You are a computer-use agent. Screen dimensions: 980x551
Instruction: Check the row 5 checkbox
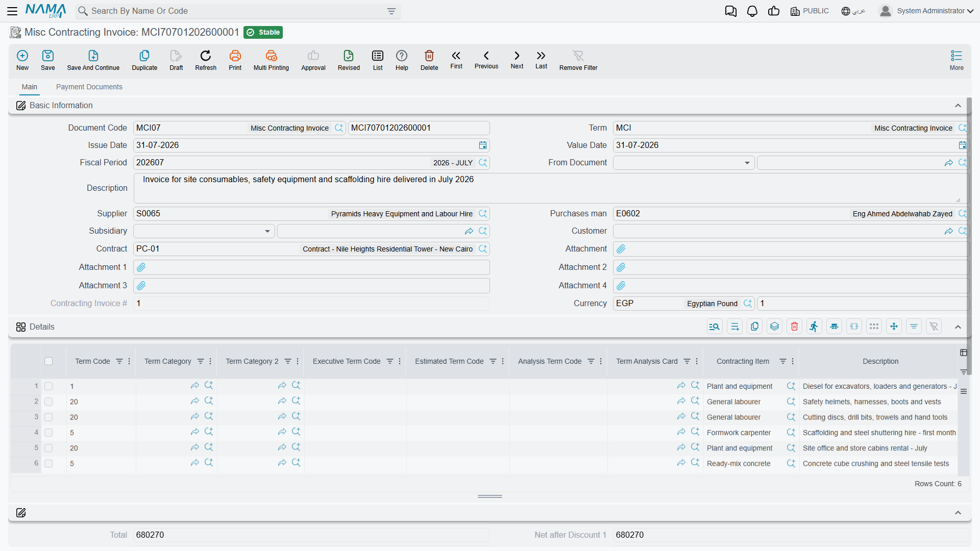pyautogui.click(x=48, y=448)
